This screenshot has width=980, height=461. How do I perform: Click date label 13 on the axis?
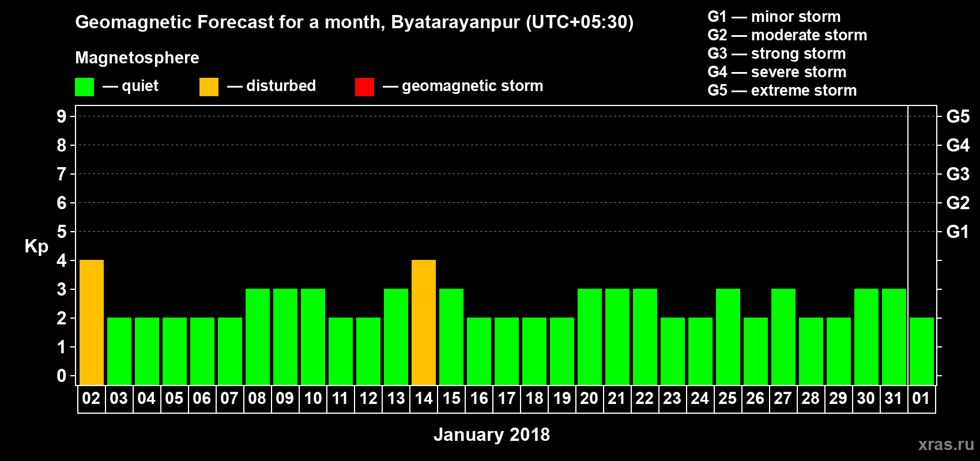[396, 398]
